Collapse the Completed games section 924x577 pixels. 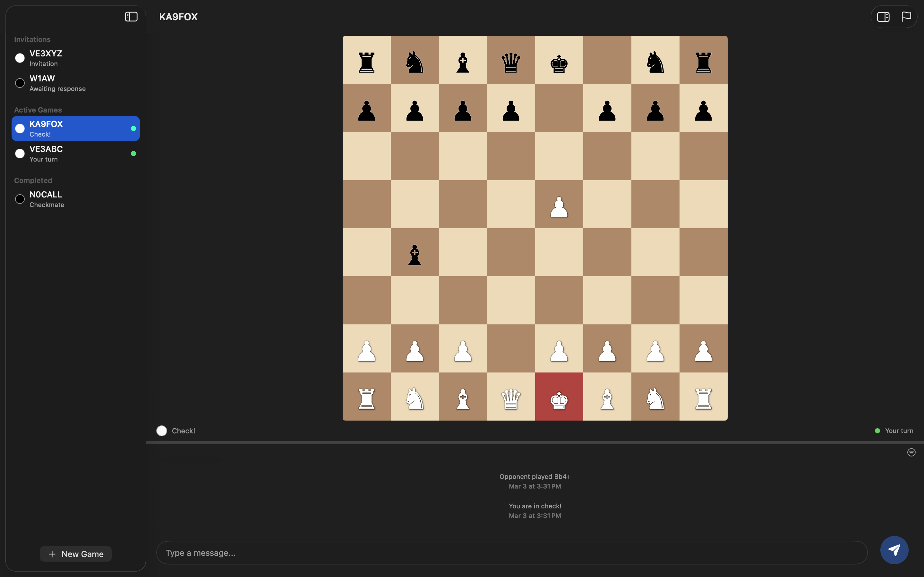click(x=33, y=180)
